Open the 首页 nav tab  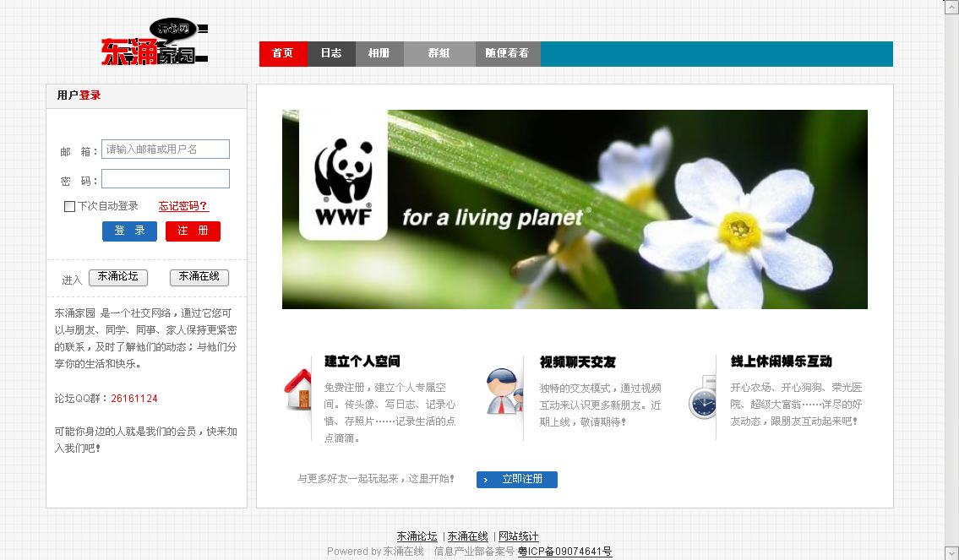[x=283, y=54]
